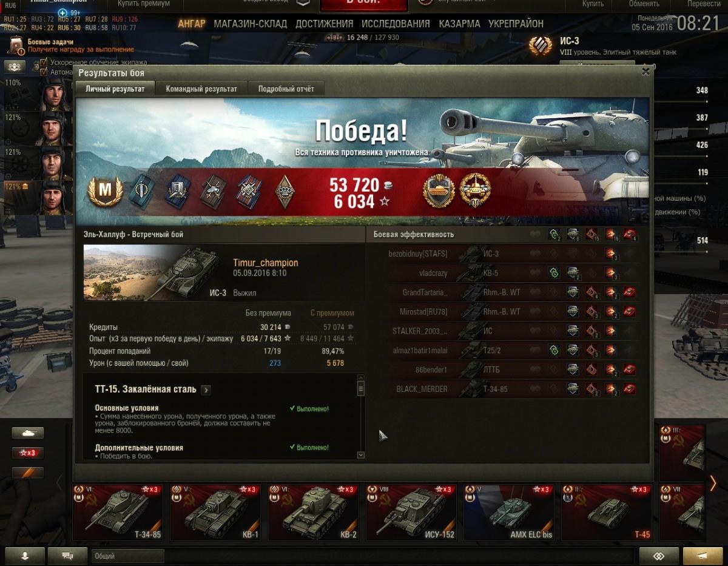Open the chat channels icon at bottom left
The image size is (728, 566).
(67, 556)
